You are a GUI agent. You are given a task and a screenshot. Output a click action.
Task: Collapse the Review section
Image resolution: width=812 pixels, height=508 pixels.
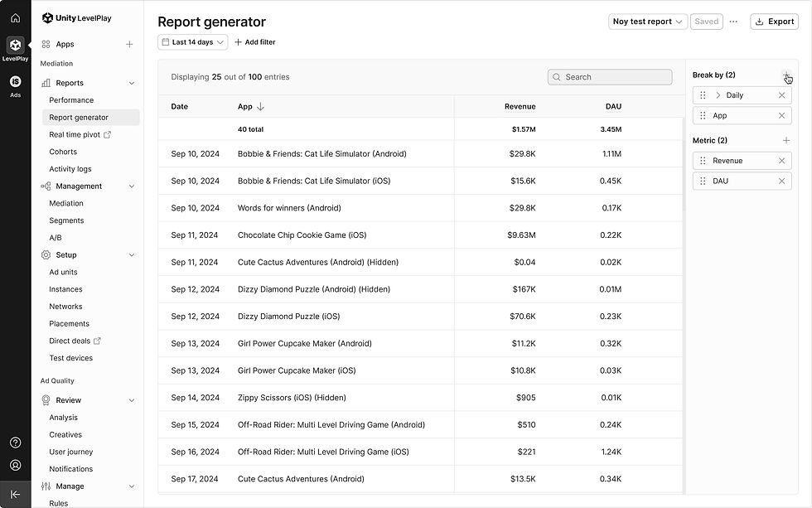click(x=132, y=400)
